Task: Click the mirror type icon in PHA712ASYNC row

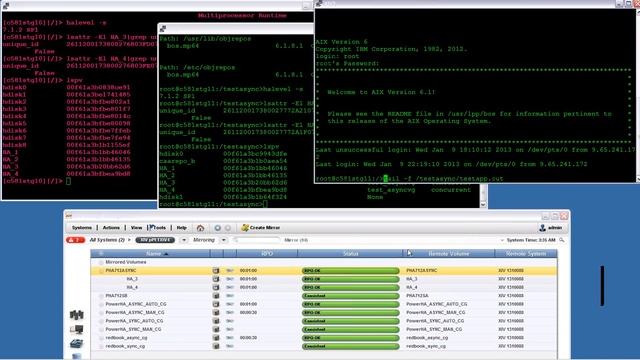Action: pos(216,271)
